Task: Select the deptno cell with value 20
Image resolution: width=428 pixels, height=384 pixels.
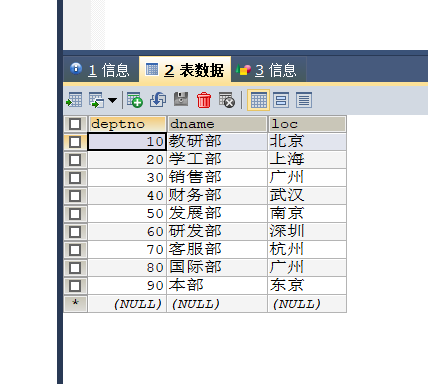Action: tap(127, 160)
